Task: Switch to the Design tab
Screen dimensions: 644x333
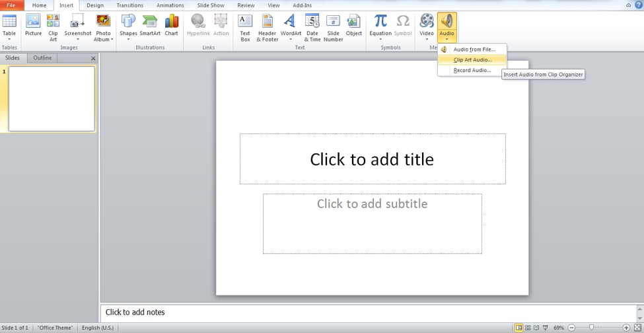Action: 95,5
